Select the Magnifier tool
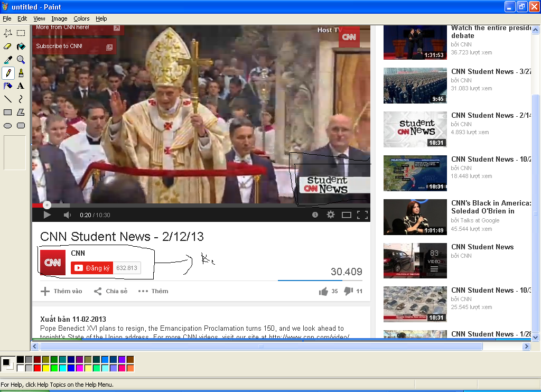Screen dimensions: 541x392 [21, 60]
